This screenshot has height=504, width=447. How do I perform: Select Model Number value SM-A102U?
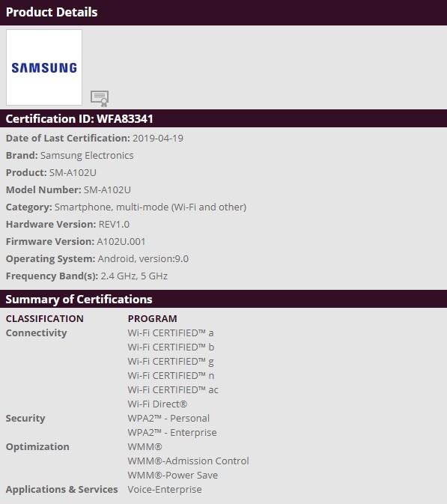tap(107, 190)
